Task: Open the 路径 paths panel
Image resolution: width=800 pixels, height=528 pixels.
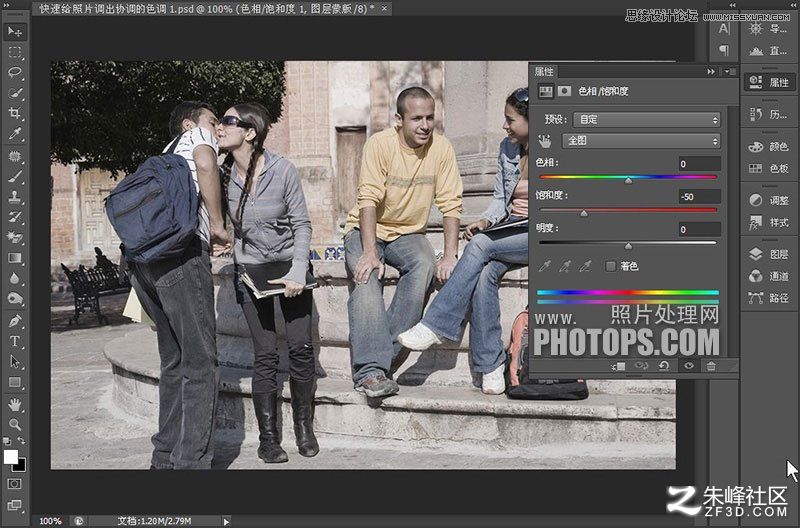Action: (x=769, y=298)
